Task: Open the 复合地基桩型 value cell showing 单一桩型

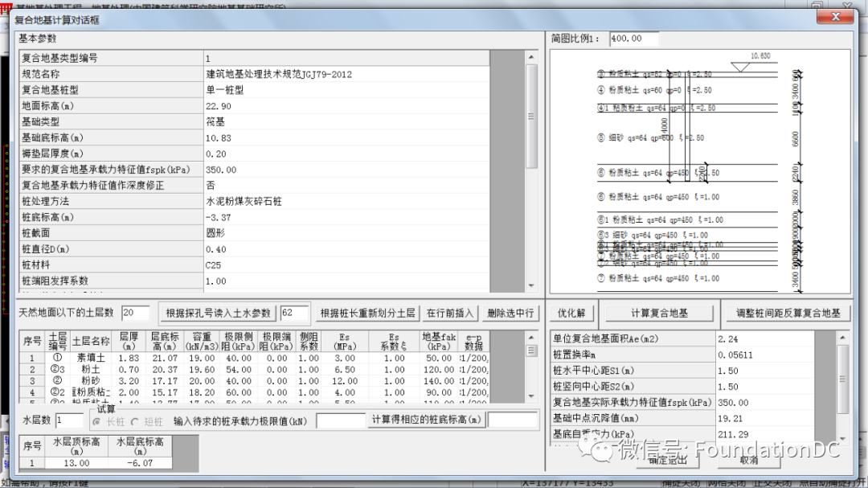Action: [x=346, y=90]
